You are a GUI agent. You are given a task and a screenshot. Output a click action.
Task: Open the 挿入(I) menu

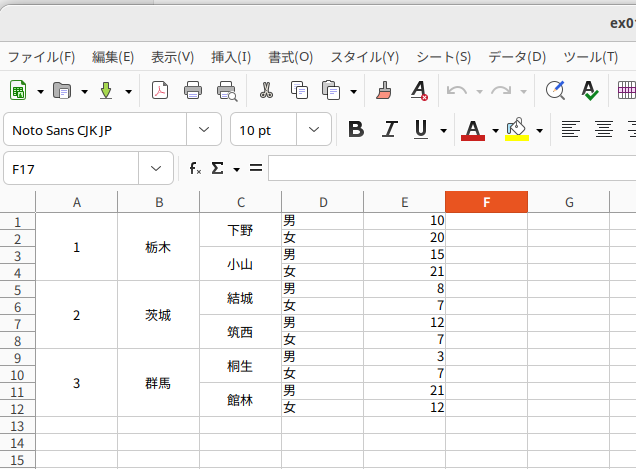[231, 57]
